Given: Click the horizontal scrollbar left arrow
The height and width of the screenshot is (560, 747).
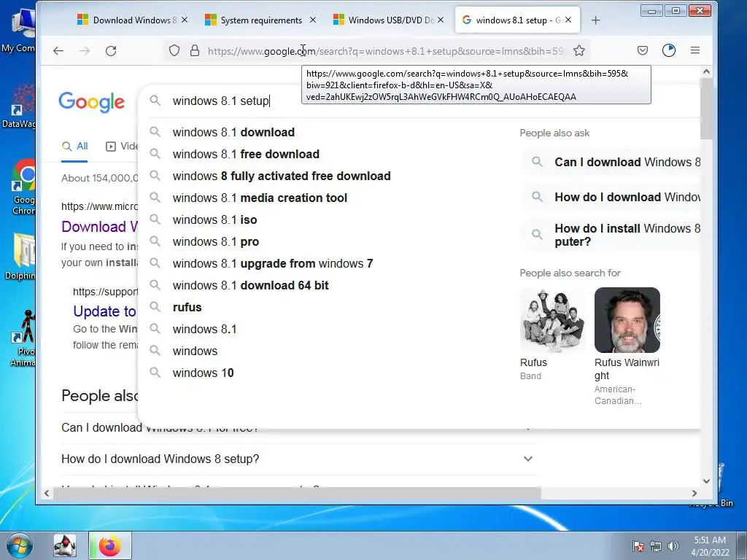Looking at the screenshot, I should click(x=47, y=494).
